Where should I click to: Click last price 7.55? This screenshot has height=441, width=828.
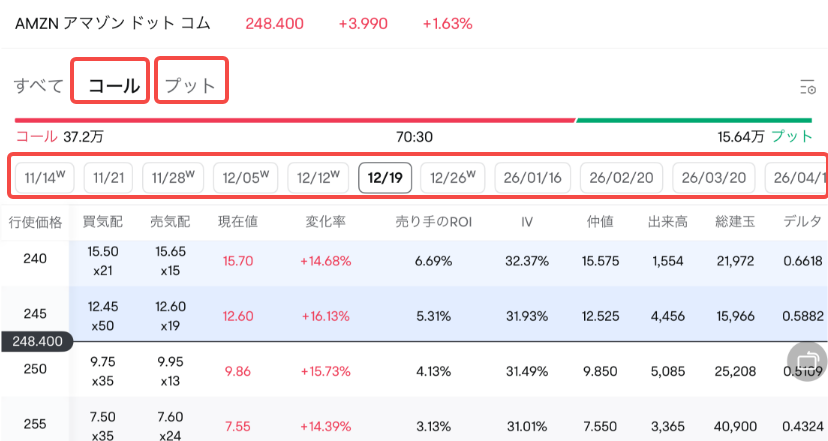coord(238,426)
